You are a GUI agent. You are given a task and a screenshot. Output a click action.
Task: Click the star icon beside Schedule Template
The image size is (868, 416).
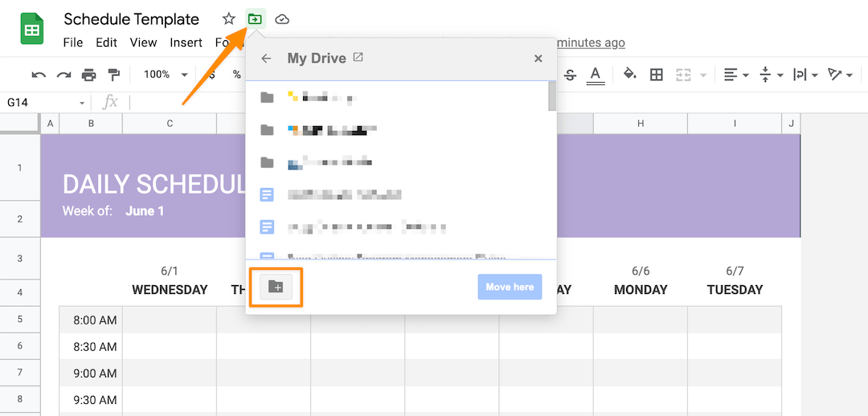(x=229, y=19)
